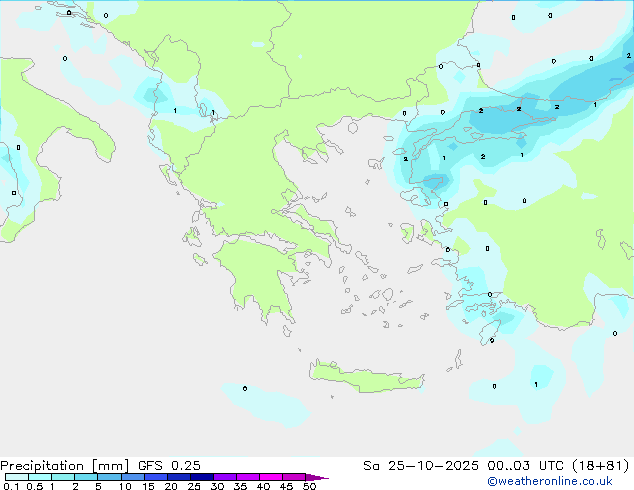The height and width of the screenshot is (490, 634).
Task: Pick the 25–30 mm dark navy legend swatch
Action: point(202,477)
